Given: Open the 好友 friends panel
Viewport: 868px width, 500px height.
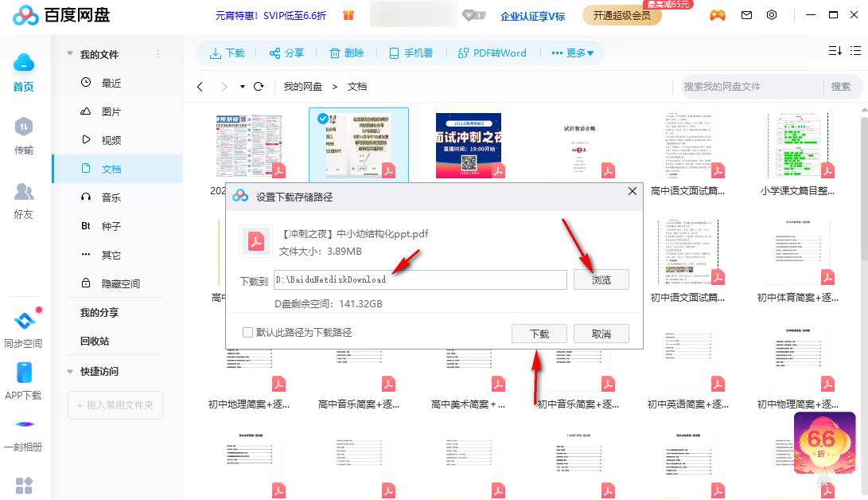Looking at the screenshot, I should point(23,201).
